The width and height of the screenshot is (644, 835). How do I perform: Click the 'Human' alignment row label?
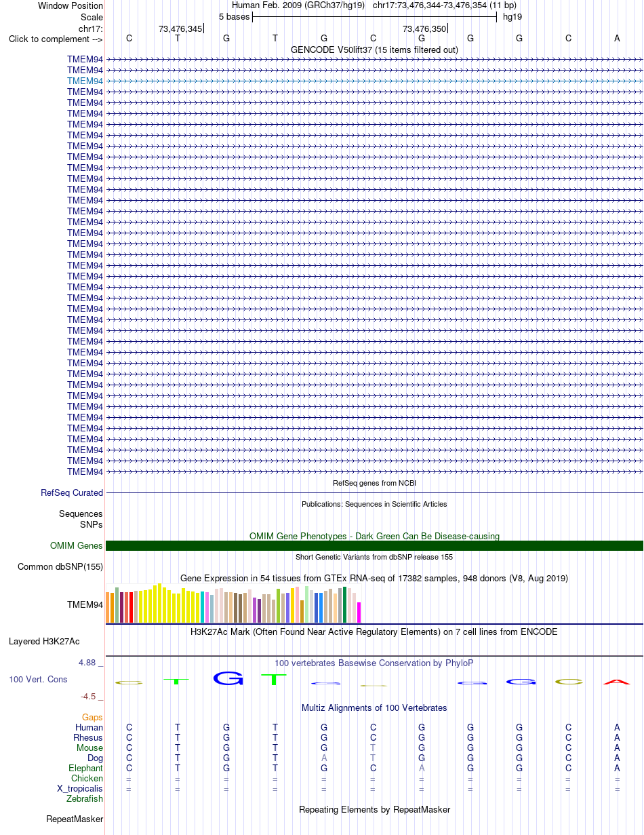[x=89, y=727]
